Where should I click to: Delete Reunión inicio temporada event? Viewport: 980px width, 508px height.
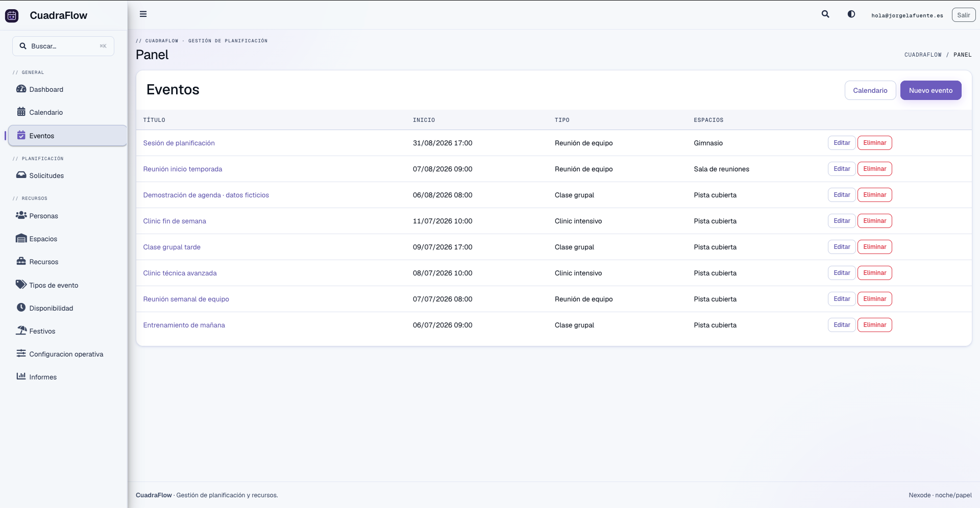tap(874, 169)
